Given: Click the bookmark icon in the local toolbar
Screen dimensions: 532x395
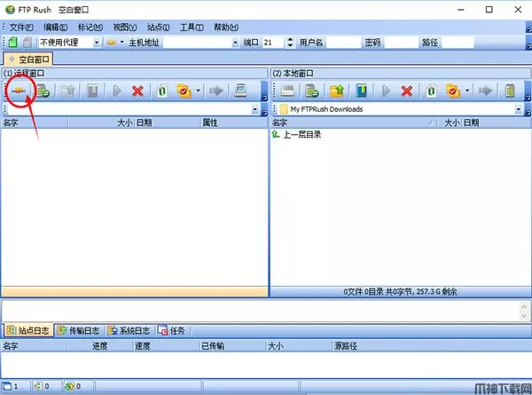Looking at the screenshot, I should pyautogui.click(x=360, y=91).
